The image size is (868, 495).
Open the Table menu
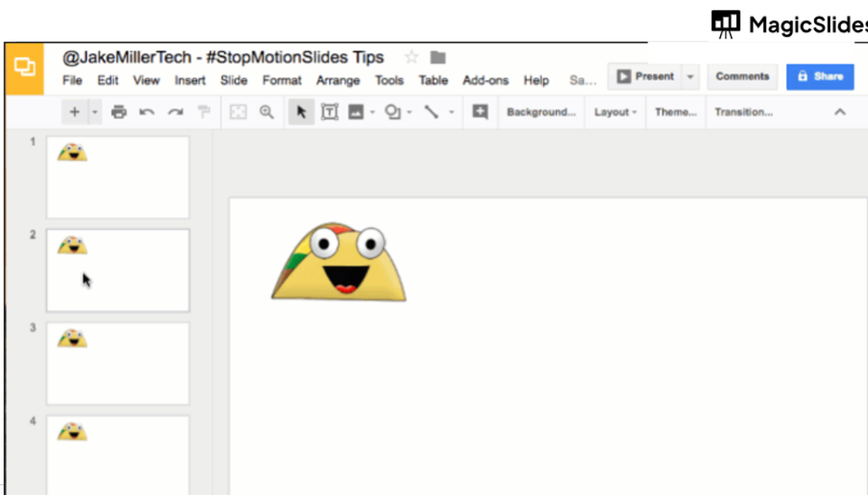point(433,80)
